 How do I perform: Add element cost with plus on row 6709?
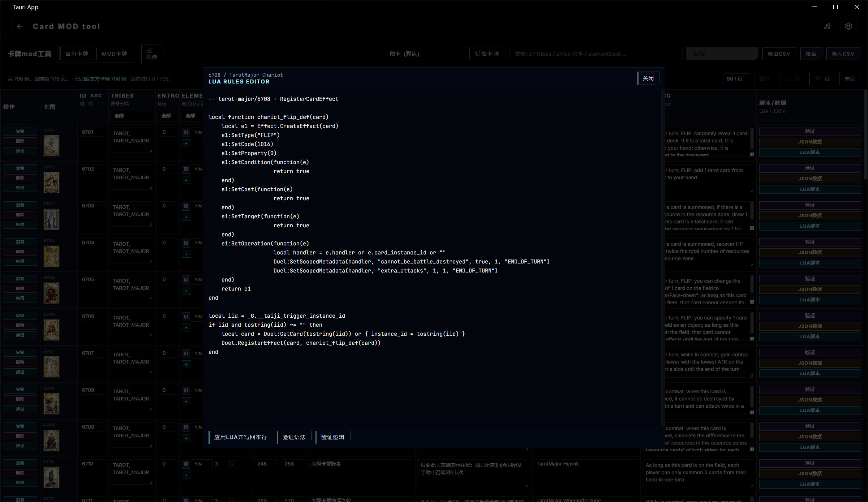click(x=186, y=438)
